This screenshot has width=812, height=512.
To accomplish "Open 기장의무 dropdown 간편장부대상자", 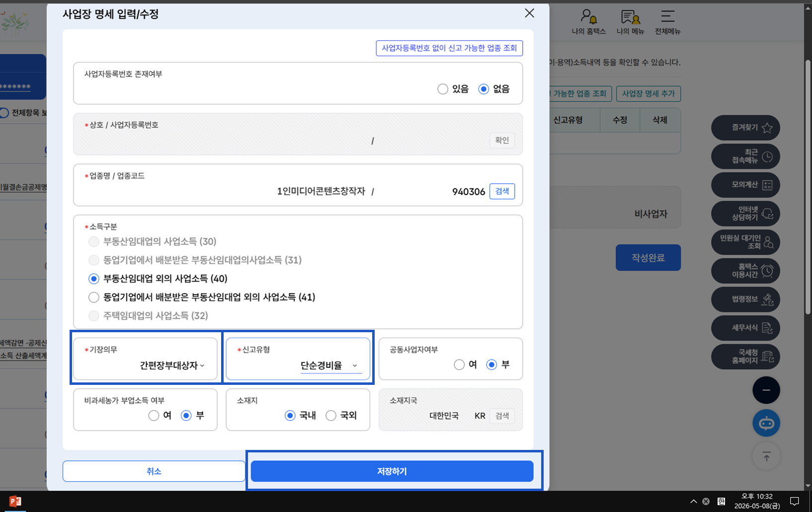I will pyautogui.click(x=172, y=366).
